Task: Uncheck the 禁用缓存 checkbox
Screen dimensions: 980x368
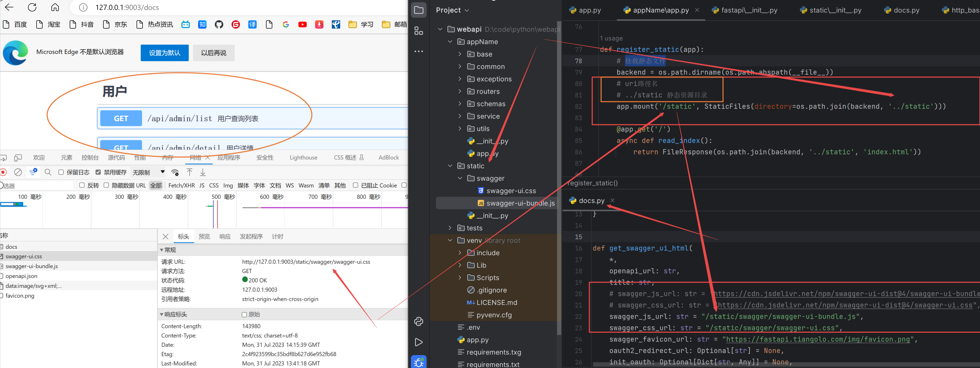Action: pyautogui.click(x=98, y=172)
